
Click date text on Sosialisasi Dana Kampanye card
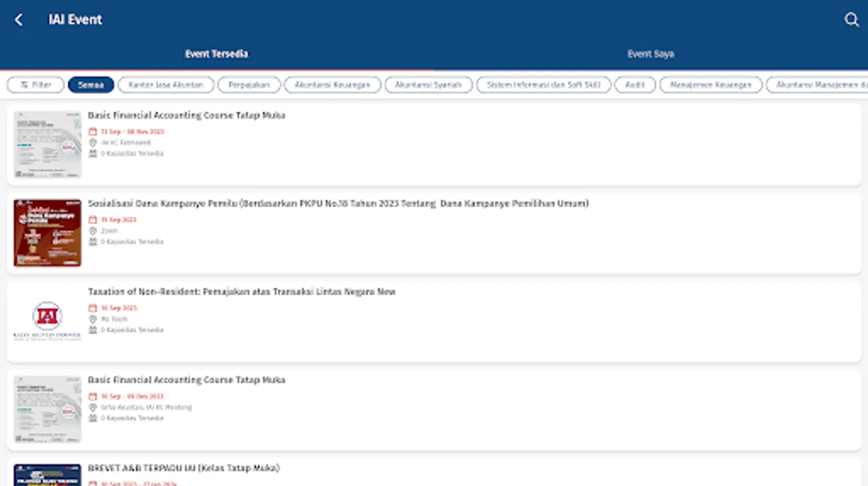click(x=119, y=220)
